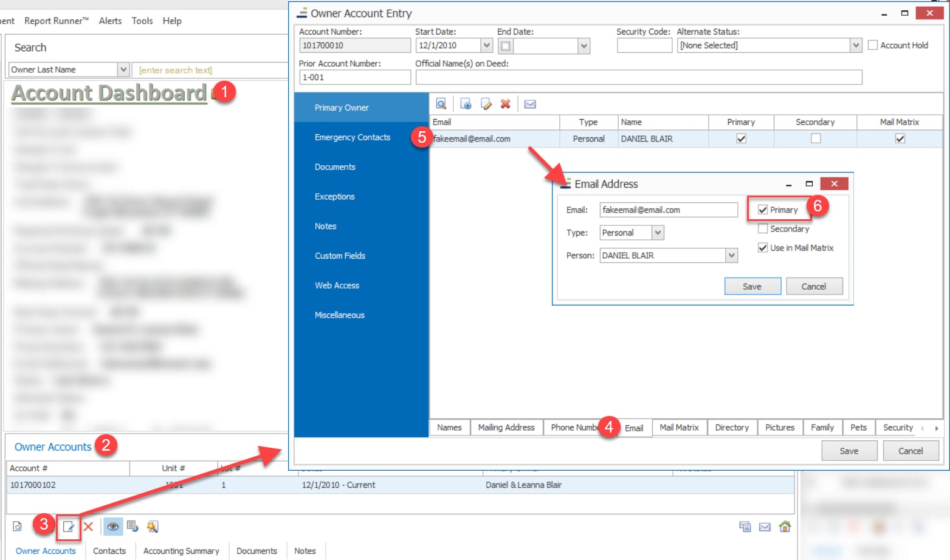Click the Account Dashboard heading link
The height and width of the screenshot is (560, 950).
109,93
